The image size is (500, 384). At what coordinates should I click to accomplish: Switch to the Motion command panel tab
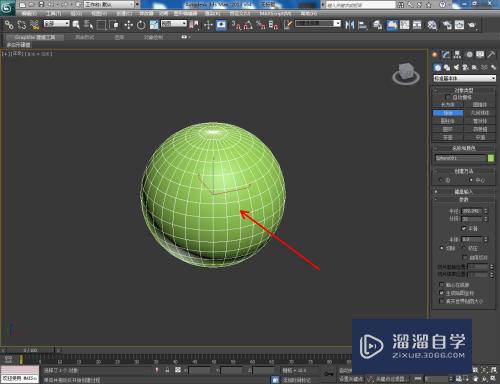click(469, 55)
